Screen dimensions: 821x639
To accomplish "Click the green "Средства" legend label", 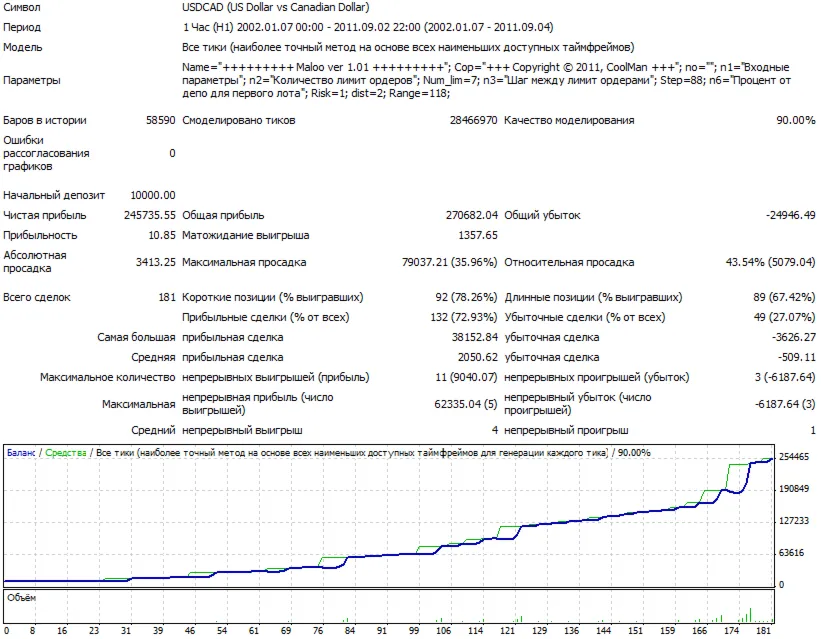I will click(x=65, y=453).
